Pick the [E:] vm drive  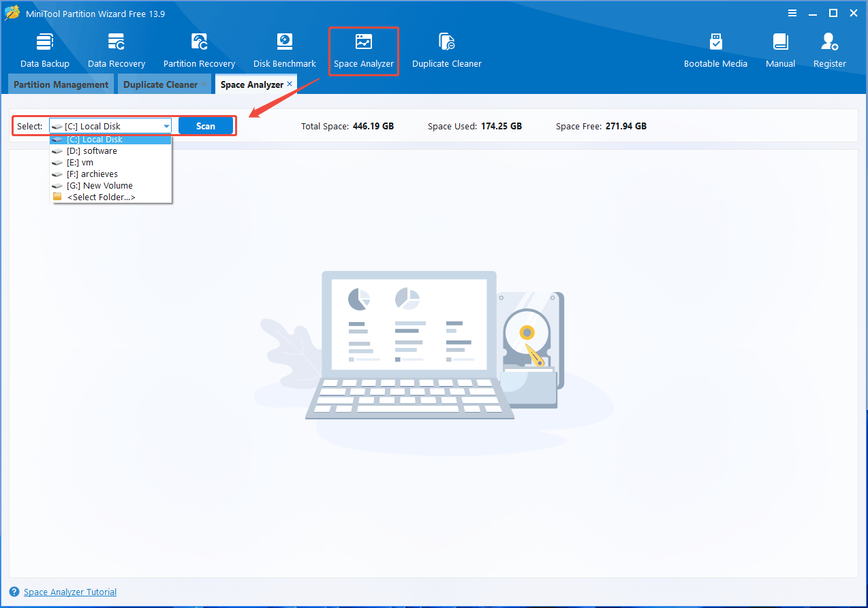110,163
